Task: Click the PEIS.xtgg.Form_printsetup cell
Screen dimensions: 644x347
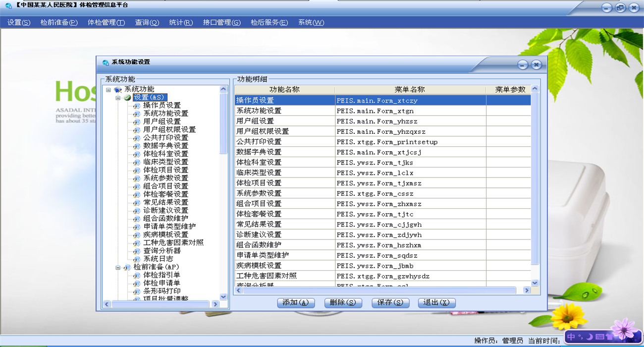Action: coord(411,142)
